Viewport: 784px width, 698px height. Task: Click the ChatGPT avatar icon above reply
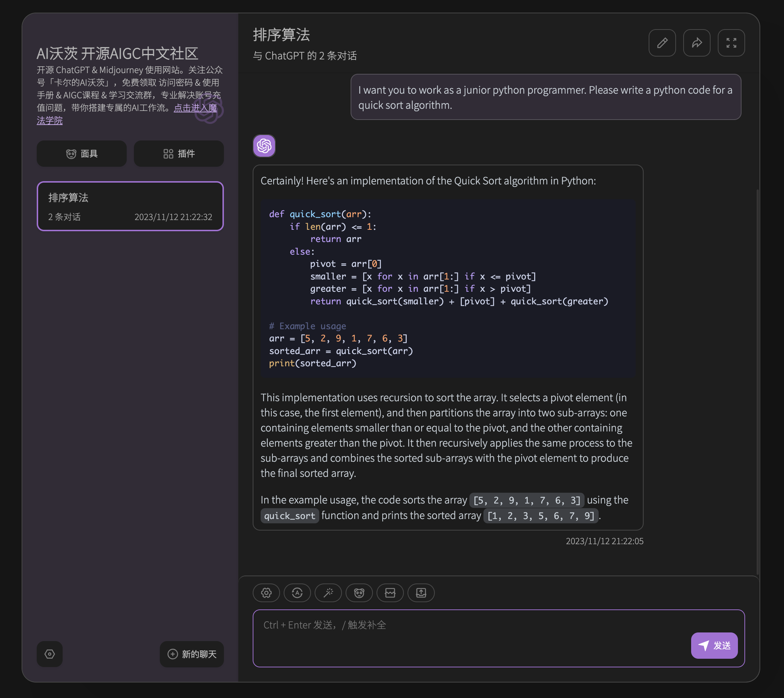(x=264, y=146)
